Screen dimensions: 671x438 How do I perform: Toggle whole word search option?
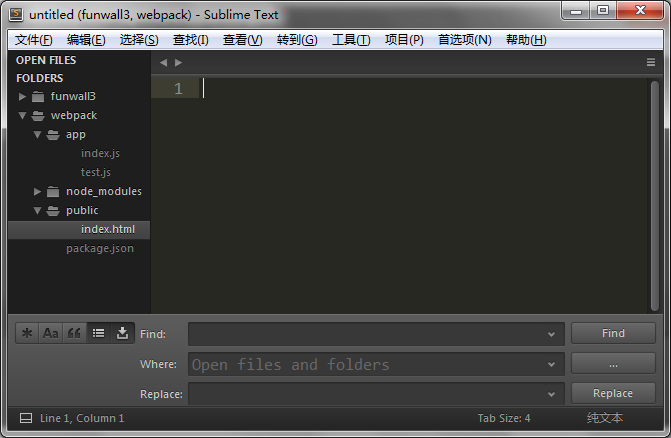click(x=74, y=333)
